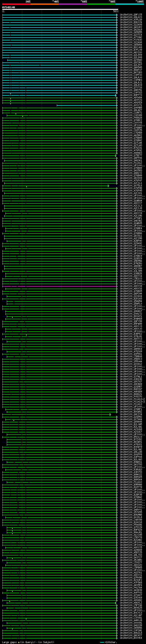Select the UniRef100_O00091 hit label
Screen dimensions: 146x644
point(131,623)
